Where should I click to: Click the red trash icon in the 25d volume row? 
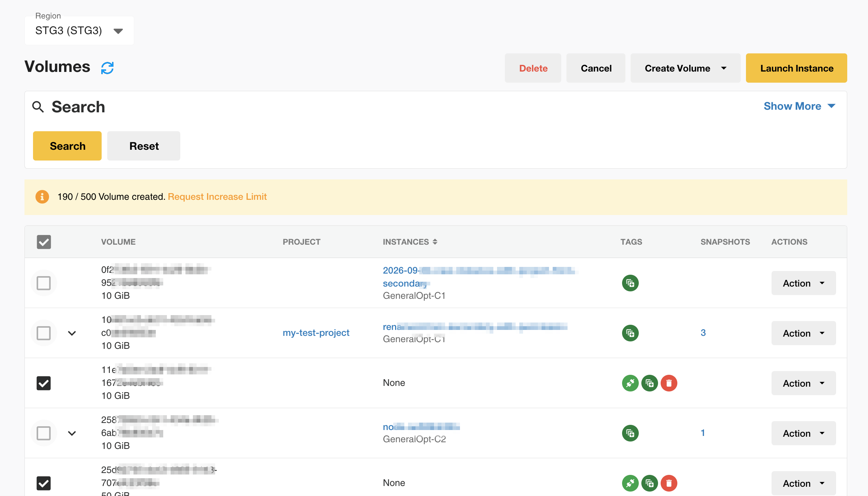coord(669,483)
